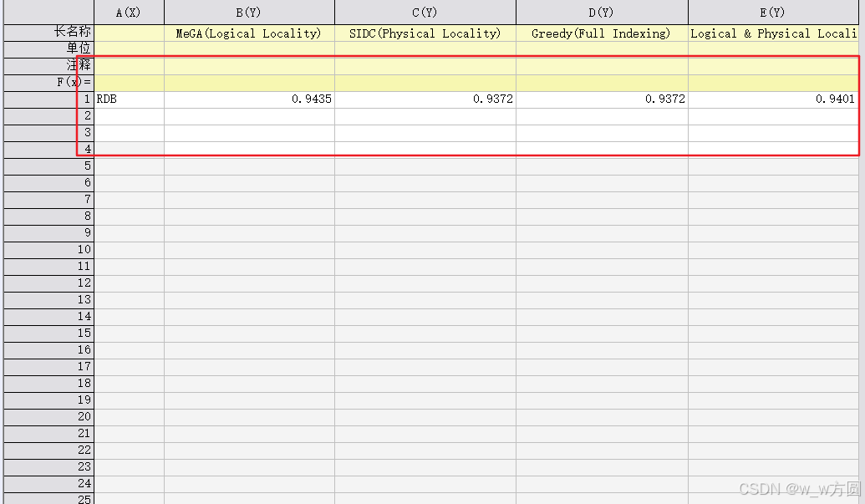This screenshot has width=865, height=504.
Task: Select the RDB cell in column A
Action: 129,99
